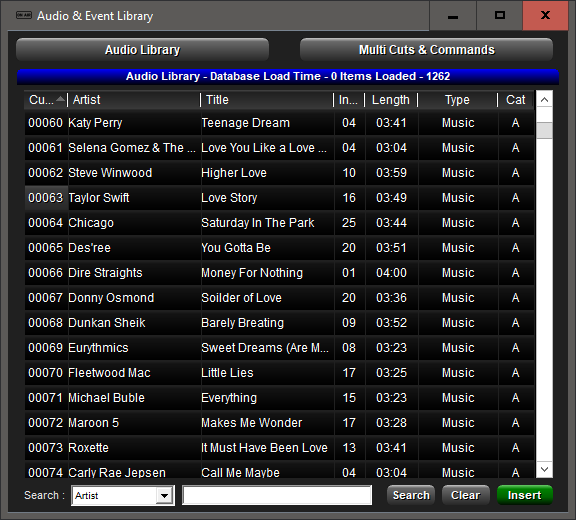Select Little Lies title cell
Screen dimensions: 576x520
point(267,372)
